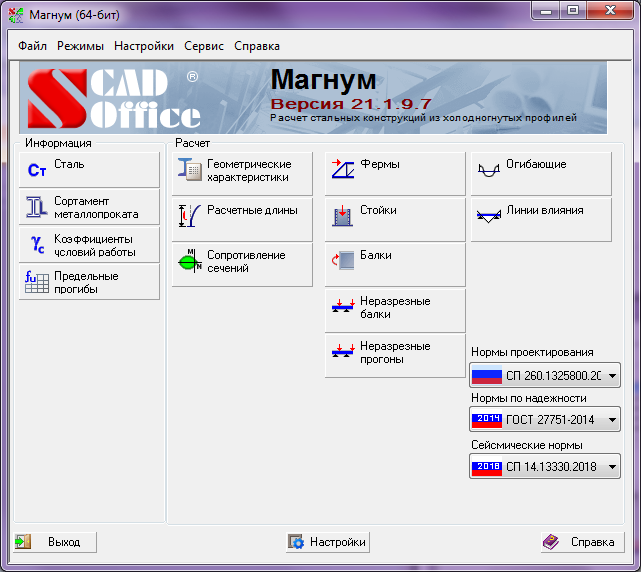Open the Режимы menu
The height and width of the screenshot is (573, 641).
coord(80,46)
